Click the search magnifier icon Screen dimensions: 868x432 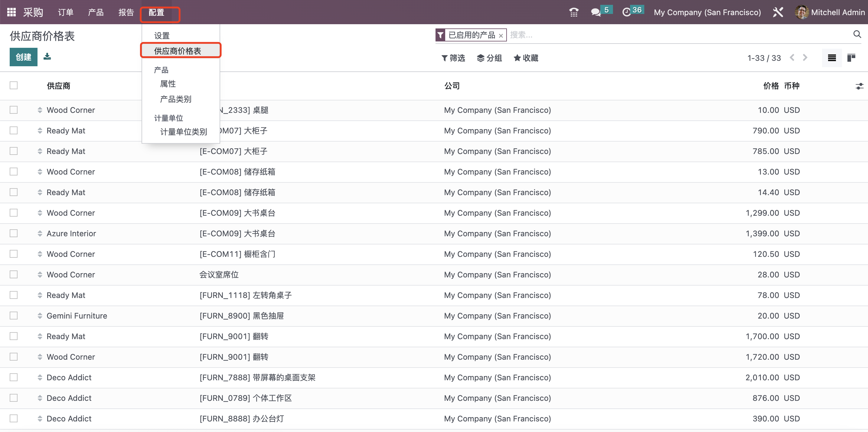[x=857, y=34]
